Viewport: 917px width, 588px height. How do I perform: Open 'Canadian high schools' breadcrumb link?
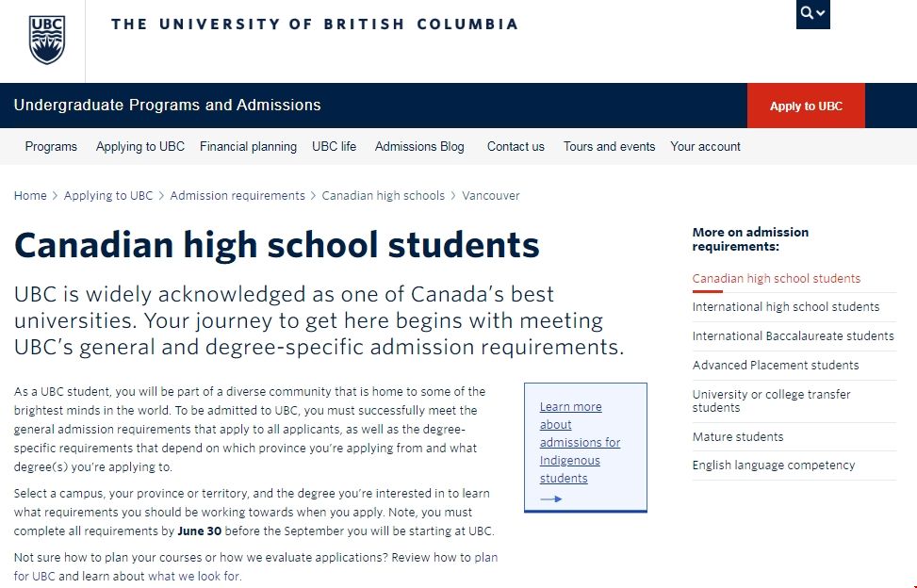pyautogui.click(x=383, y=195)
